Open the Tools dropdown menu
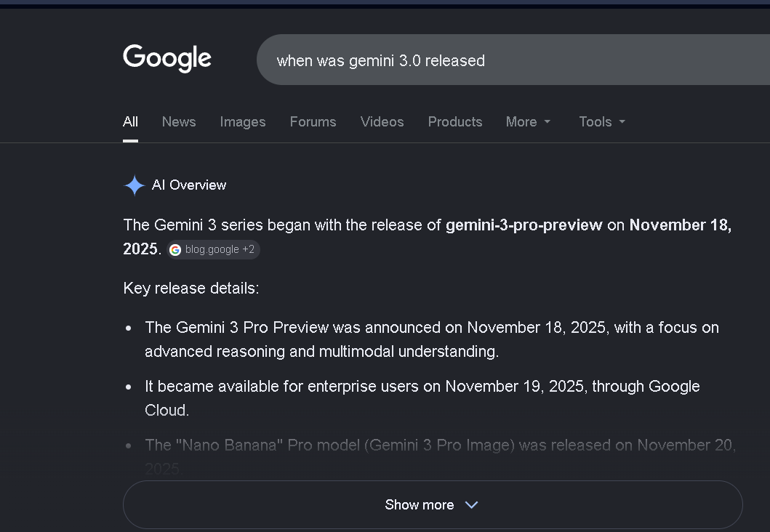770x532 pixels. click(601, 122)
